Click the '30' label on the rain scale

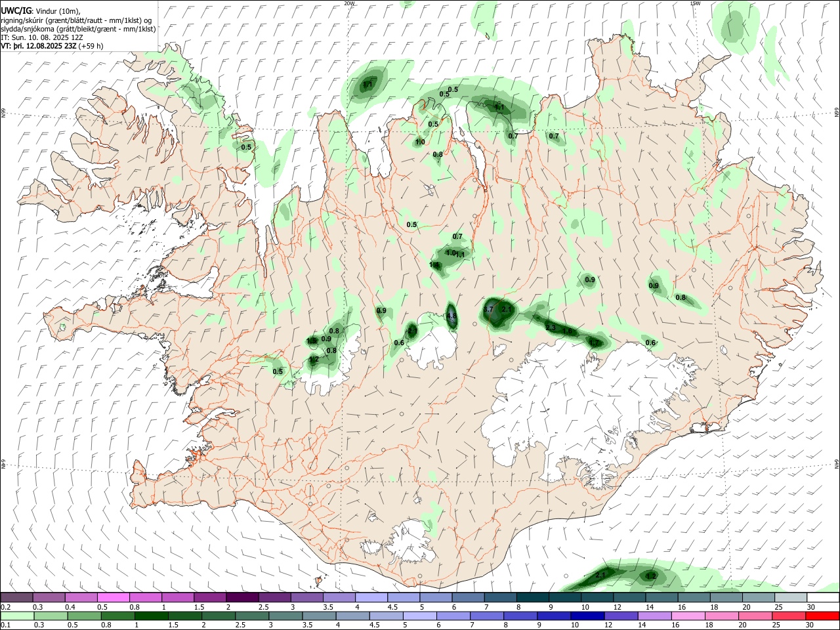coord(811,625)
